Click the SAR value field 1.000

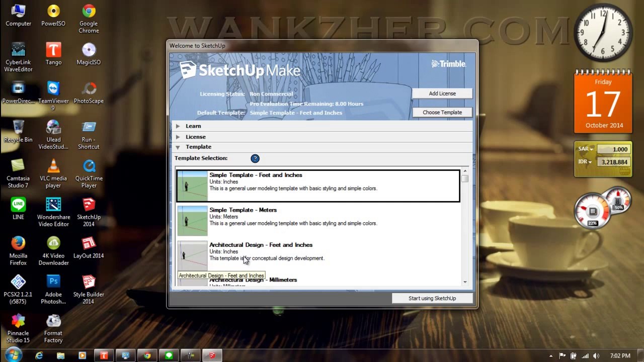pos(613,149)
